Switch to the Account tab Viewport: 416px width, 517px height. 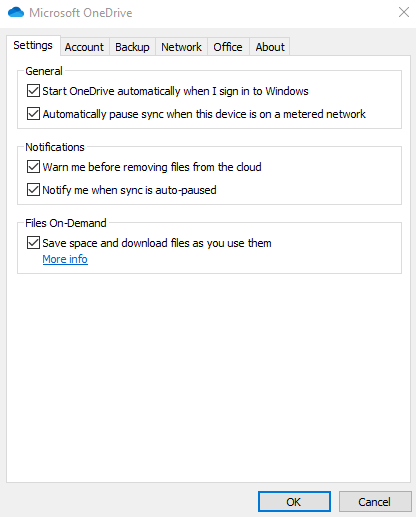(84, 47)
